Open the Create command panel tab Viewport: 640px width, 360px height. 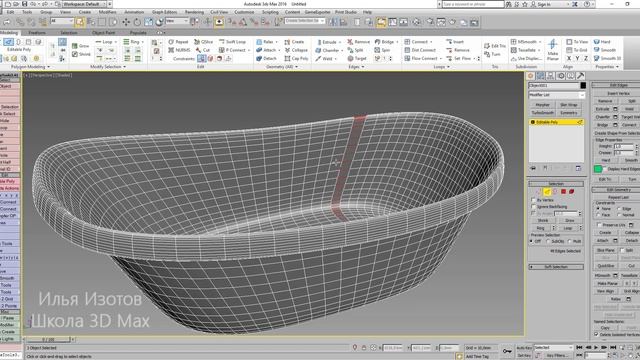[531, 76]
